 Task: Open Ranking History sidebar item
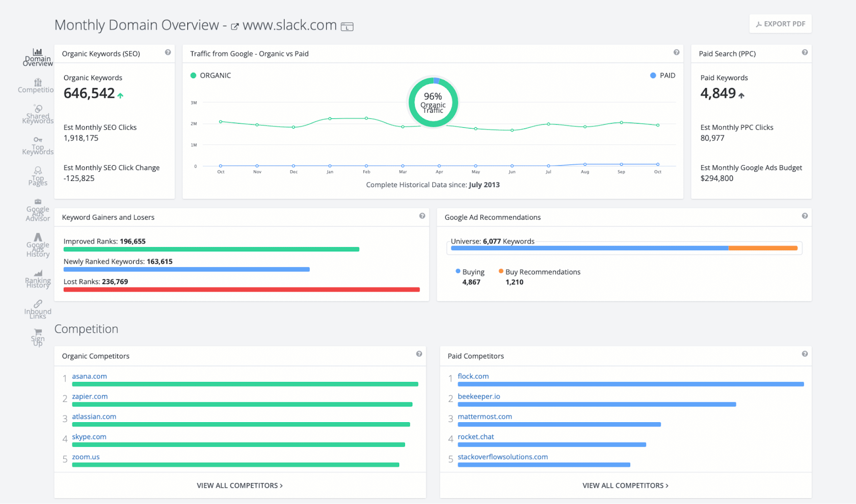pyautogui.click(x=37, y=279)
